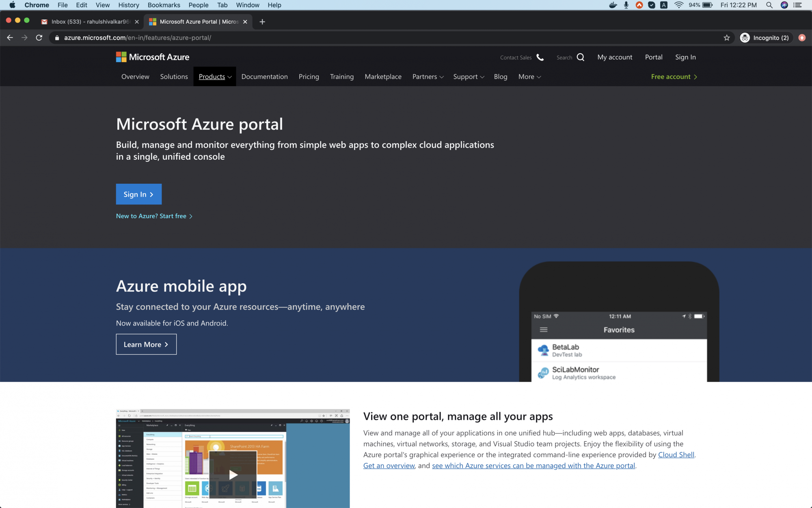Open new tab with plus icon
The height and width of the screenshot is (508, 812).
(x=262, y=22)
